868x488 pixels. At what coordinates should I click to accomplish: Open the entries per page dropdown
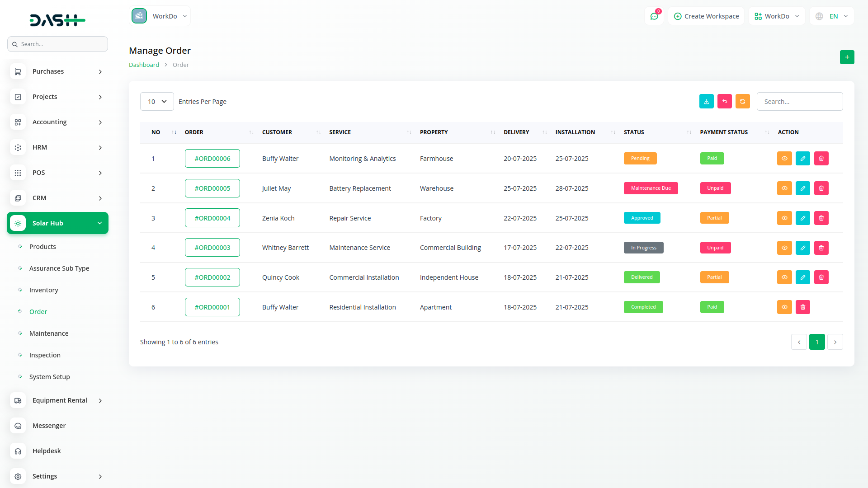click(157, 102)
